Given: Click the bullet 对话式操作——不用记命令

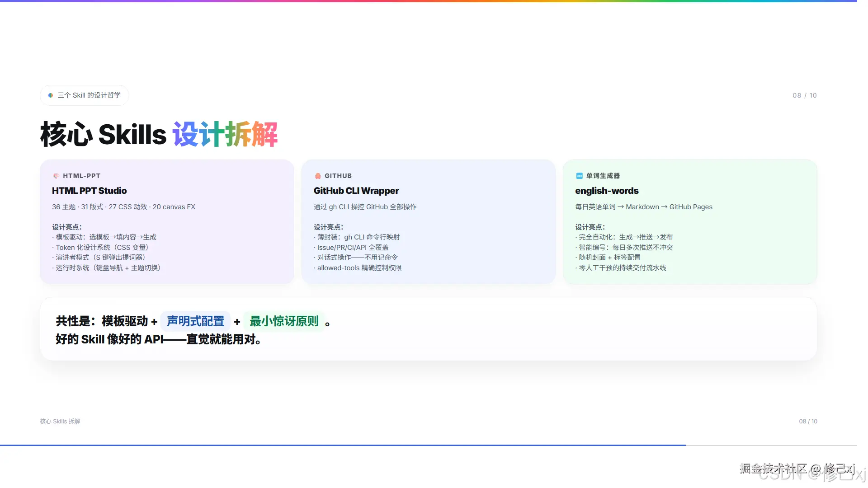Looking at the screenshot, I should (356, 258).
